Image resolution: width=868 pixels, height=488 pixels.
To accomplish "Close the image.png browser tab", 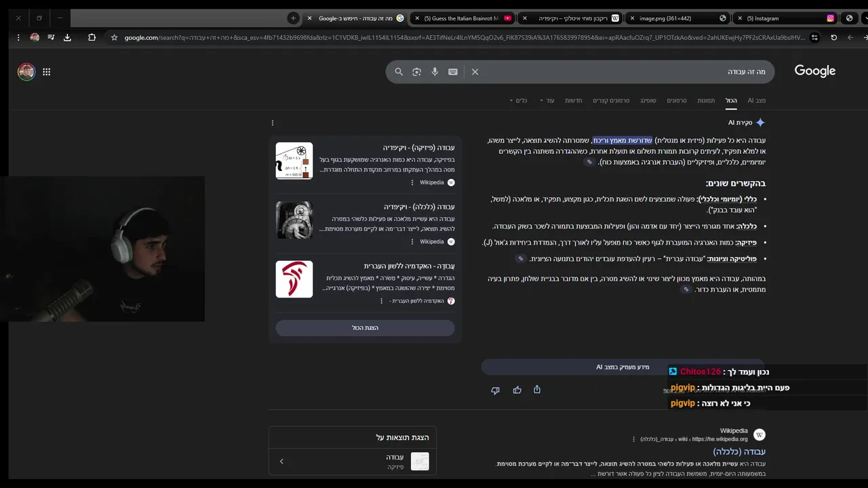I will coord(632,18).
